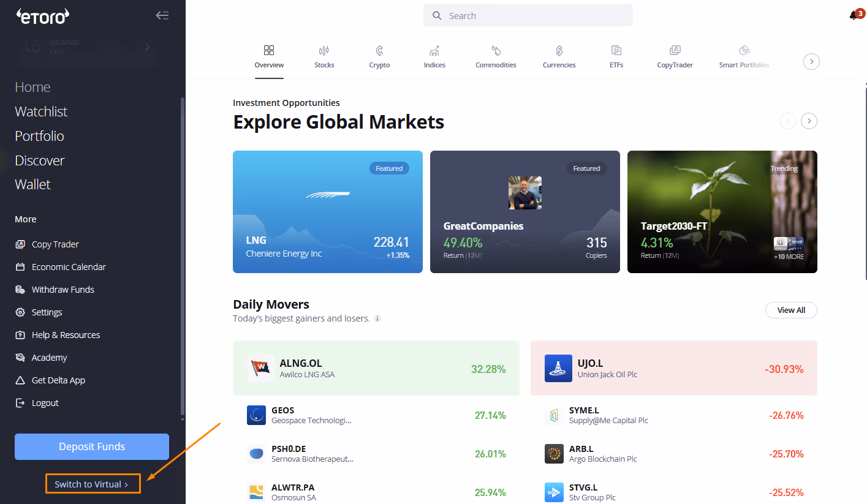Click the eToro logo
The width and height of the screenshot is (867, 504).
tap(42, 16)
